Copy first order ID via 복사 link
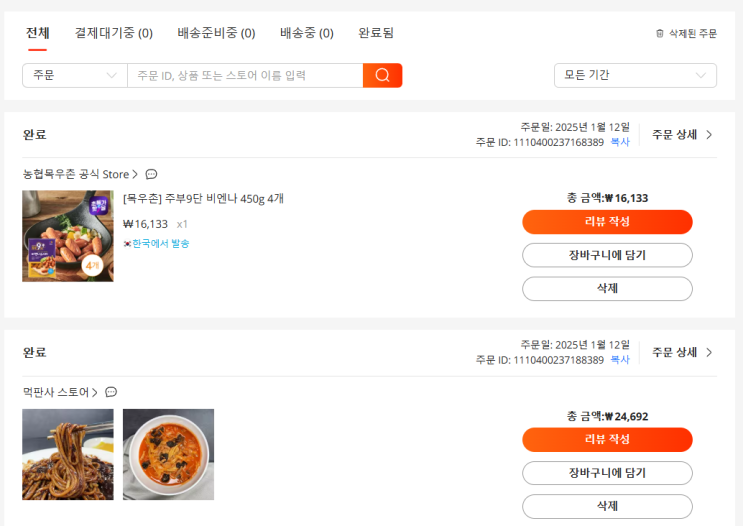 (x=620, y=142)
